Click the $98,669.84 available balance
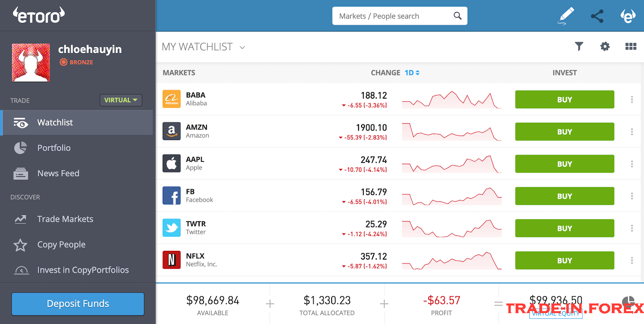This screenshot has width=644, height=324. [x=213, y=300]
